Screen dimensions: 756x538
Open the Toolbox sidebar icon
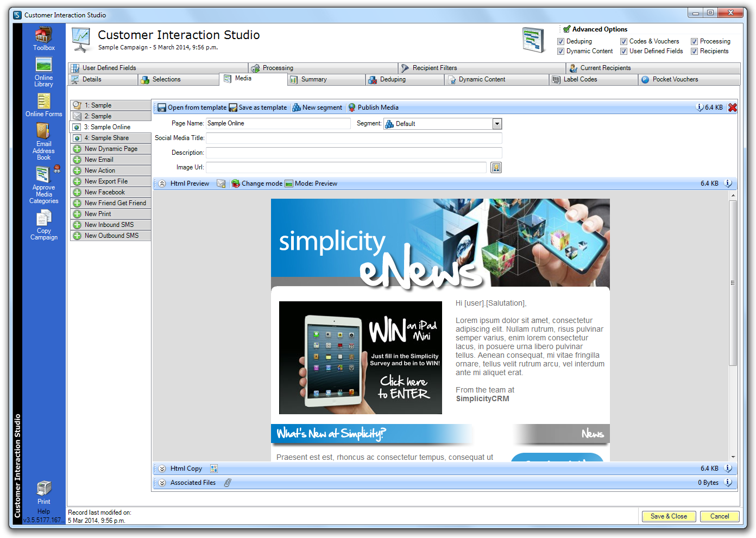pos(44,39)
